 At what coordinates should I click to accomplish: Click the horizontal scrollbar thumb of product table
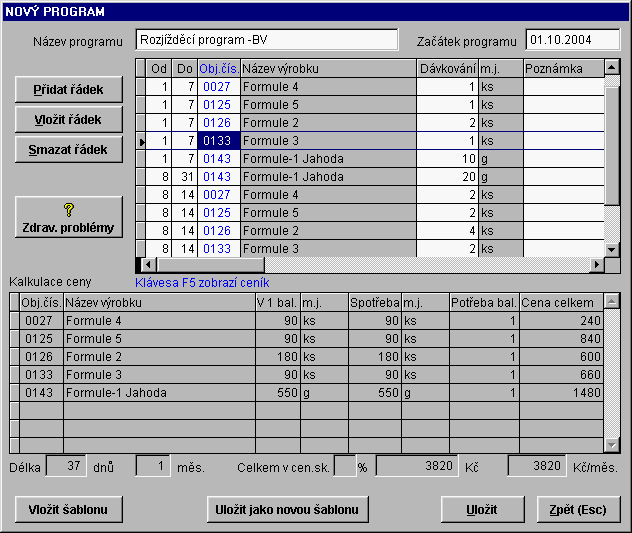(210, 265)
